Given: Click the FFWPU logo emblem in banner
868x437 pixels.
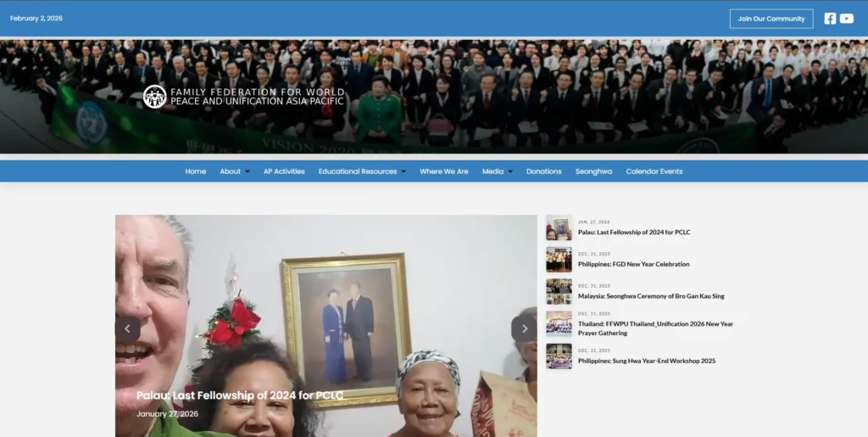Looking at the screenshot, I should [x=154, y=97].
